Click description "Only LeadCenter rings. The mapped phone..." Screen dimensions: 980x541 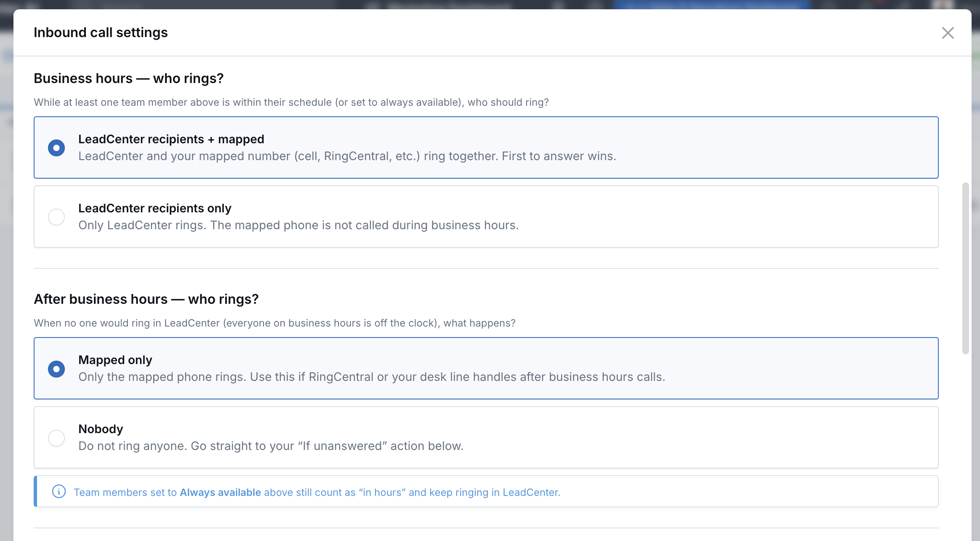point(298,225)
